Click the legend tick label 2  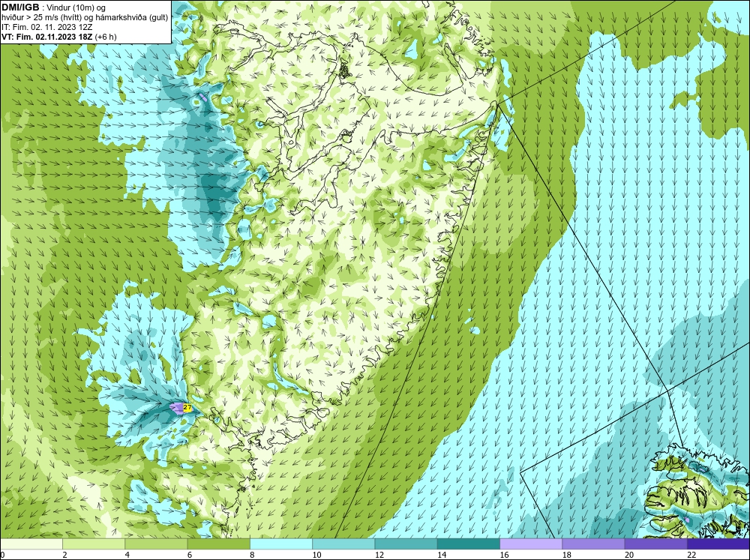(x=64, y=555)
